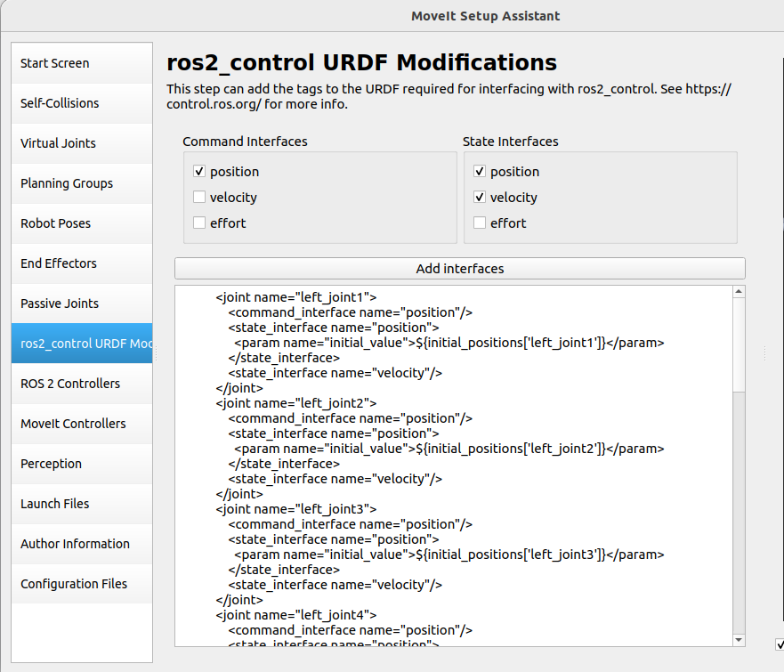Select Planning Groups in sidebar

point(82,183)
